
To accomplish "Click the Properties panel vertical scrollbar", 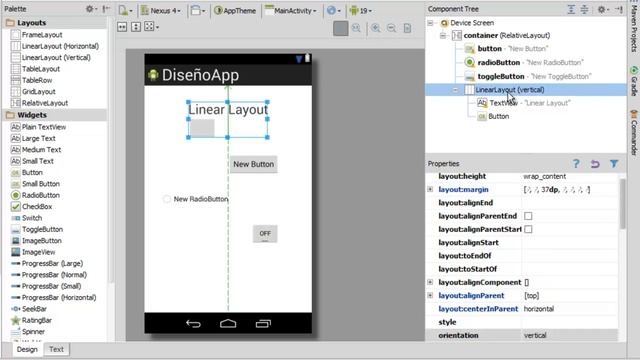I will [622, 204].
